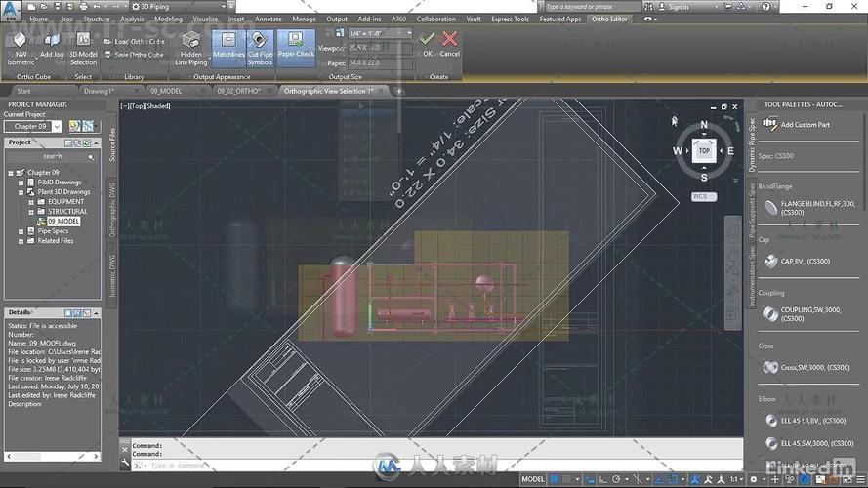868x488 pixels.
Task: Open the NW Isometric ortho cube view button
Action: [21, 49]
